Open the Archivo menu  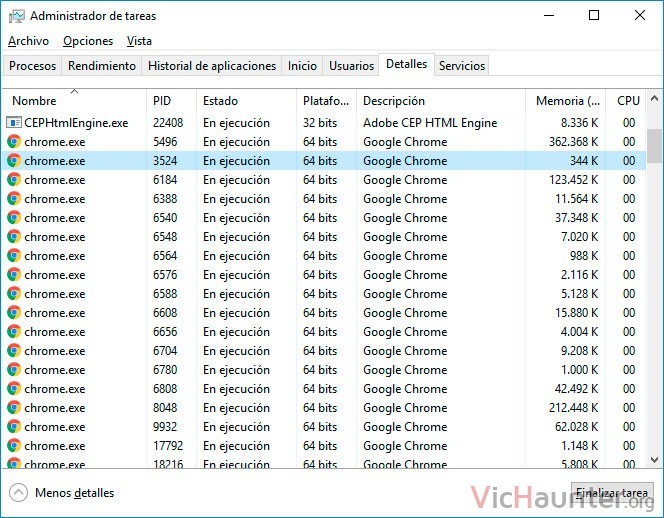[28, 41]
